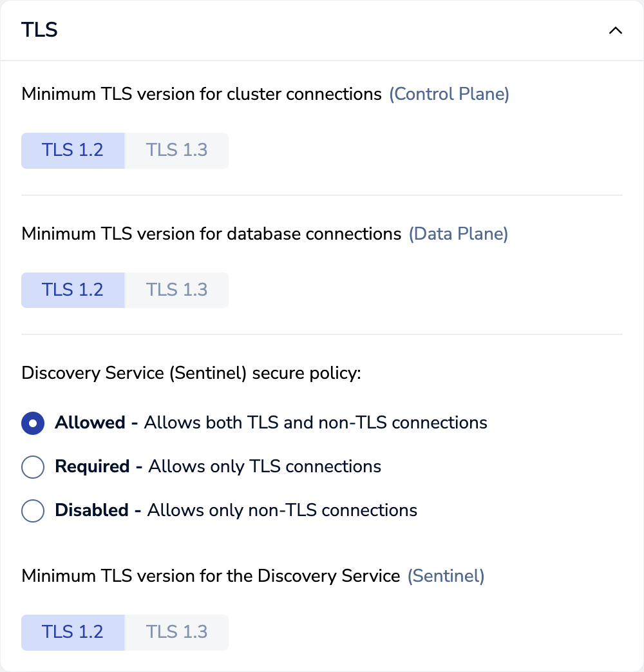Select TLS 1.3 for database connections
This screenshot has height=672, width=644.
[176, 289]
